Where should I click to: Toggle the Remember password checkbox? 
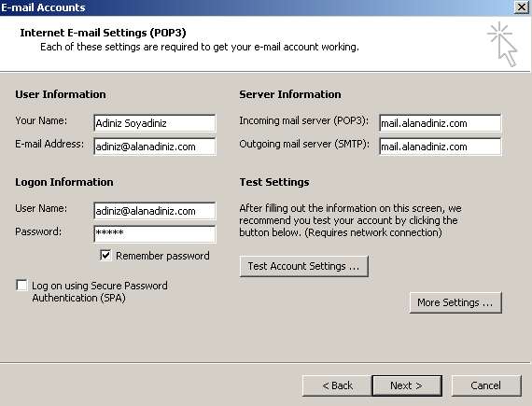point(105,255)
